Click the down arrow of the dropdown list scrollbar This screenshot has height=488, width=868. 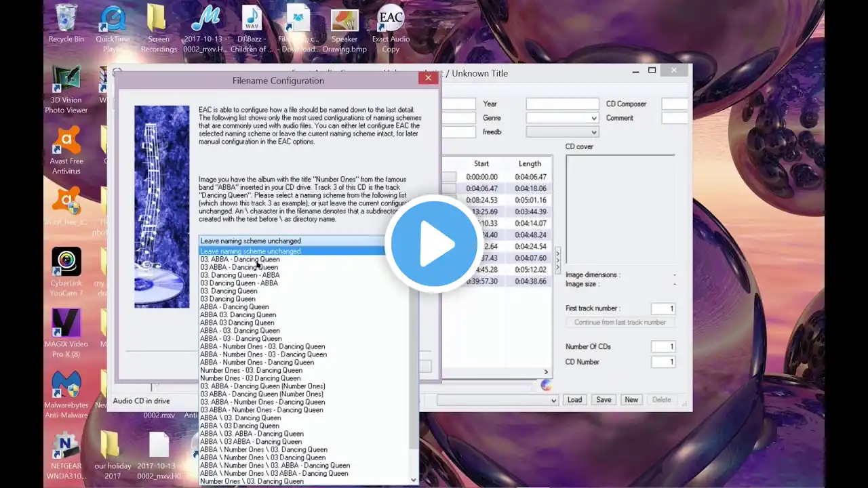pos(414,480)
